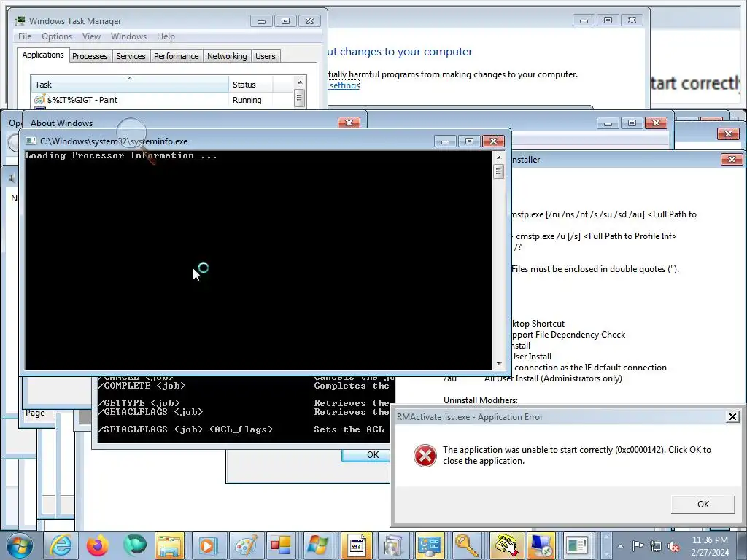Viewport: 747px width, 560px height.
Task: Sort by the Task column header
Action: coord(130,85)
